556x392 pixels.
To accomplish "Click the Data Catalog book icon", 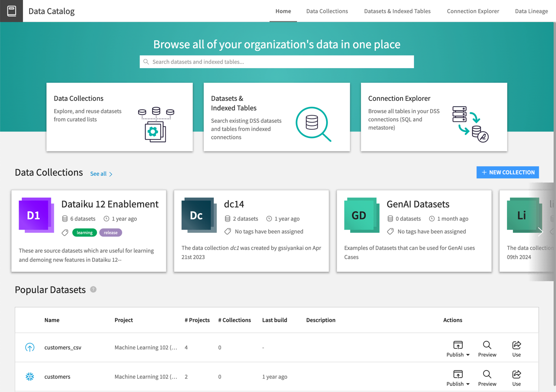I will (11, 11).
